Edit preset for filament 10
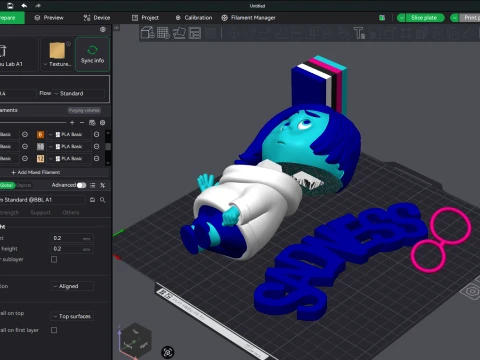The height and width of the screenshot is (360, 480). click(97, 146)
